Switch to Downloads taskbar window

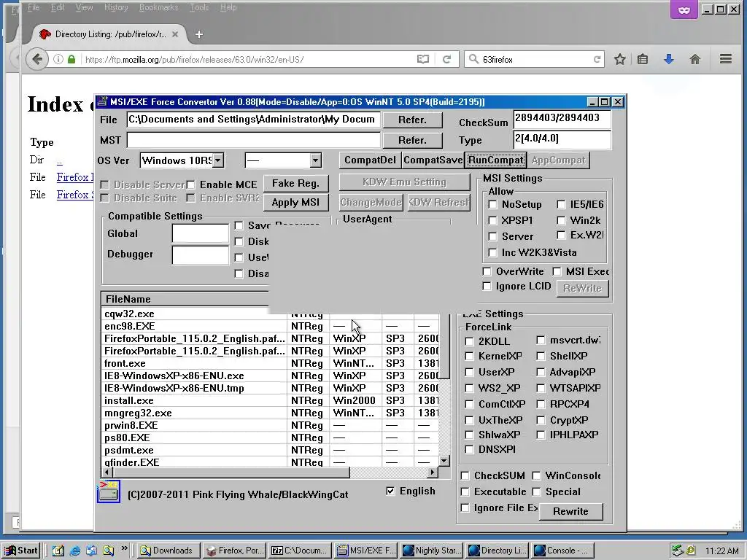point(167,551)
